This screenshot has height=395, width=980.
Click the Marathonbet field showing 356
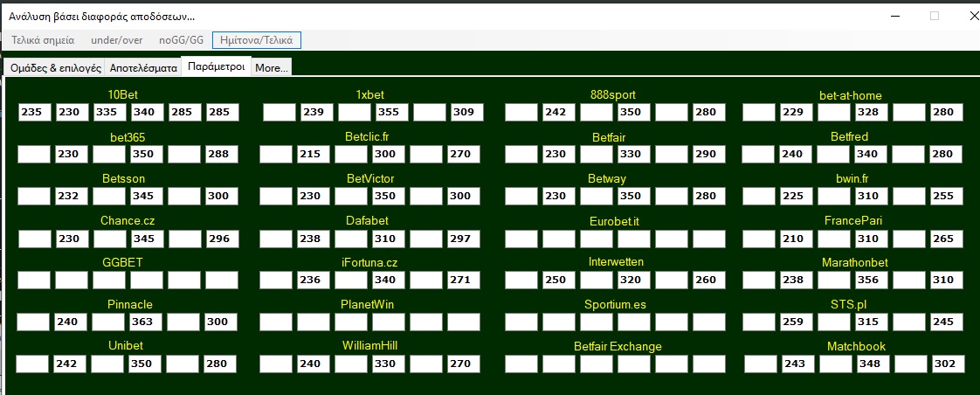pyautogui.click(x=873, y=280)
